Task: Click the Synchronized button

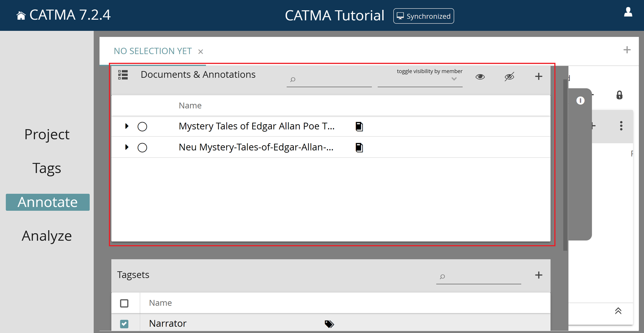Action: coord(423,16)
